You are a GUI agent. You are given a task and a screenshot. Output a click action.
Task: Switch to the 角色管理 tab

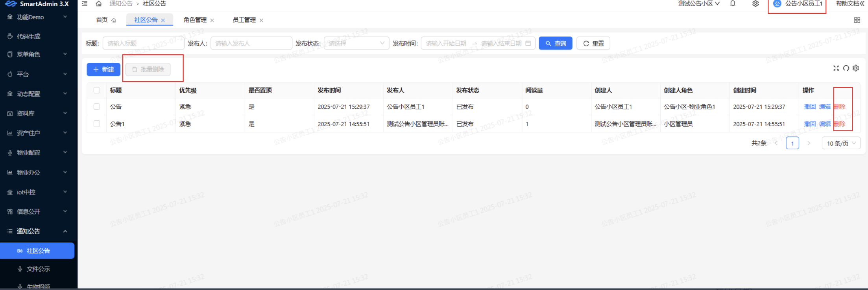point(195,20)
